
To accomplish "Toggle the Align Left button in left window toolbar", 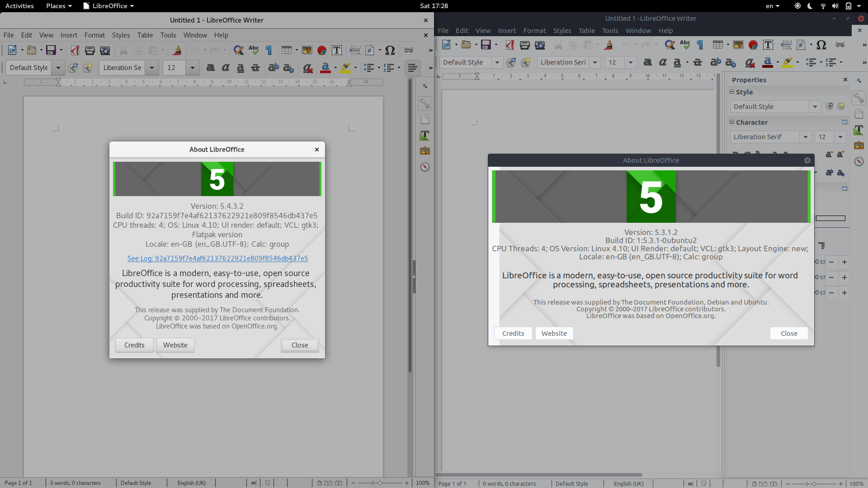I will pos(412,68).
